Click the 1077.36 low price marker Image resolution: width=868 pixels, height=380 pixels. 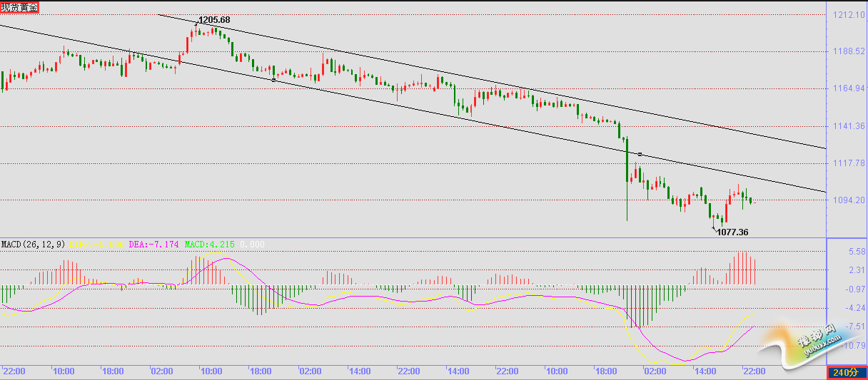coord(732,232)
